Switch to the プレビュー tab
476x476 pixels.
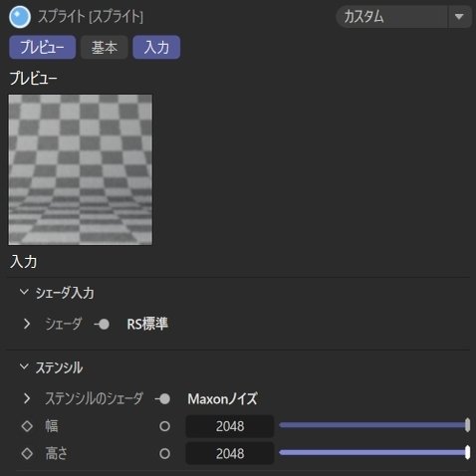click(x=43, y=47)
